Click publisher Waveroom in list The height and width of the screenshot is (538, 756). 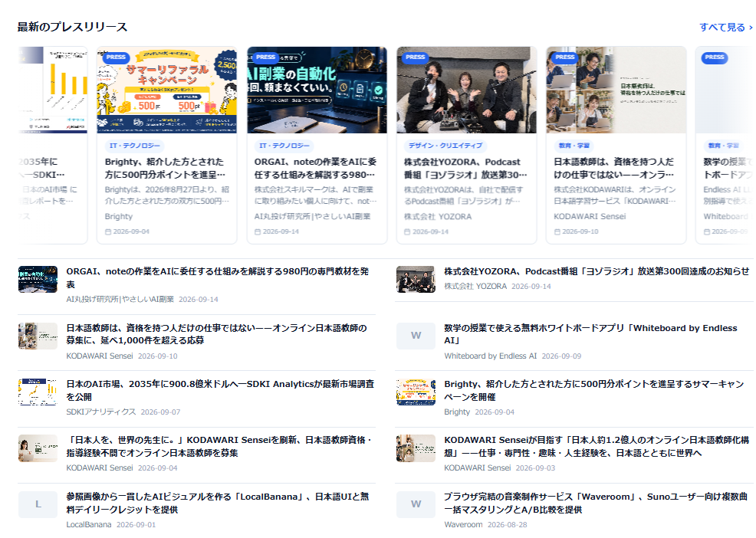tap(463, 524)
